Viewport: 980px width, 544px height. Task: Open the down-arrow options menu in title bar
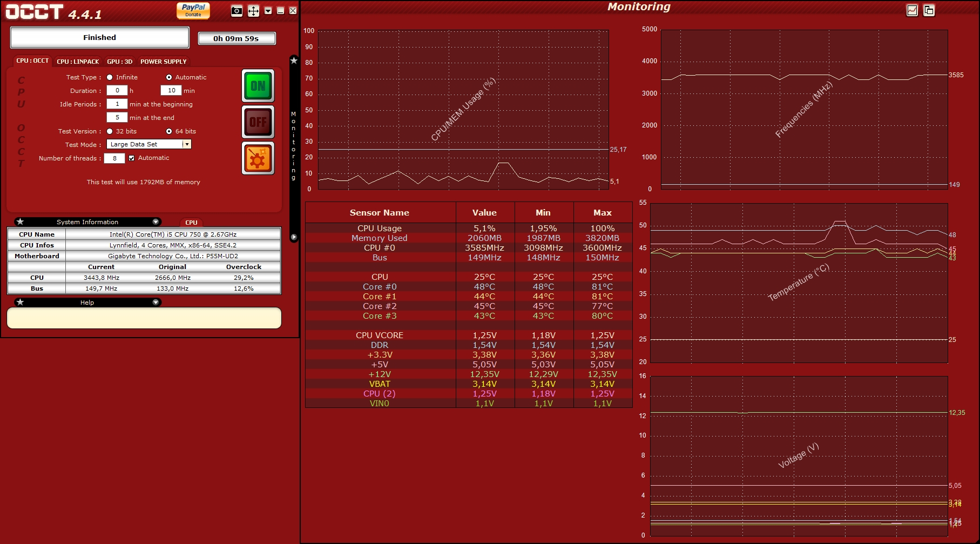point(268,11)
